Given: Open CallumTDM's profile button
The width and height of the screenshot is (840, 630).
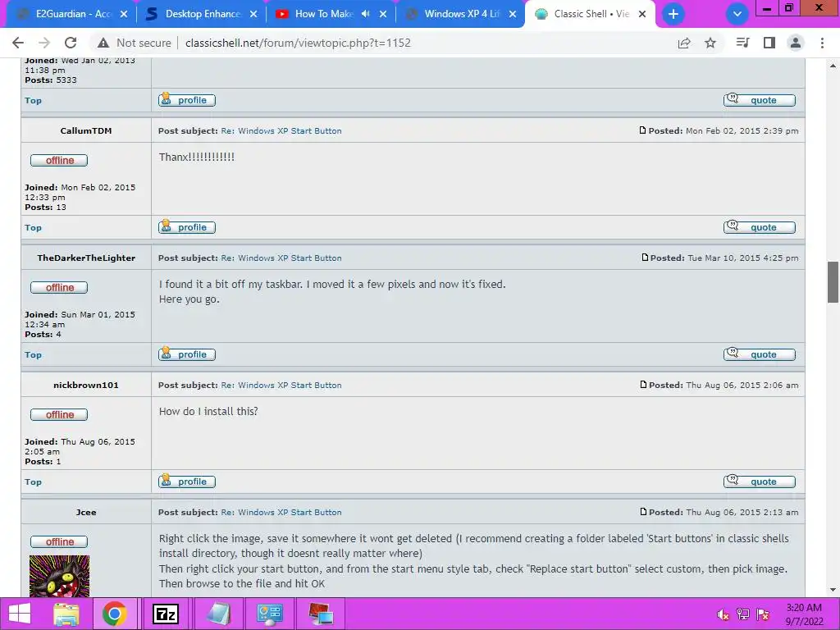Looking at the screenshot, I should 187,227.
